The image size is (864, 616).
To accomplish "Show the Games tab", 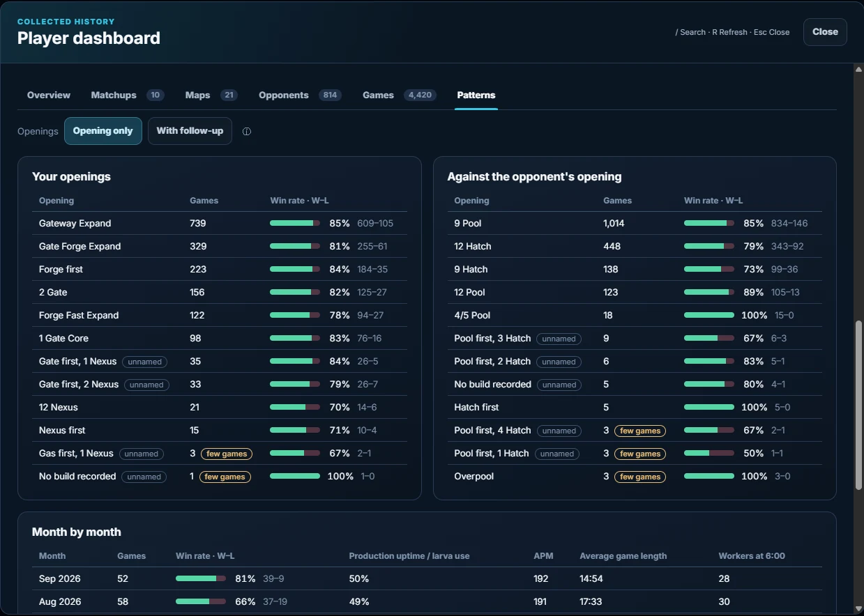I will coord(400,95).
